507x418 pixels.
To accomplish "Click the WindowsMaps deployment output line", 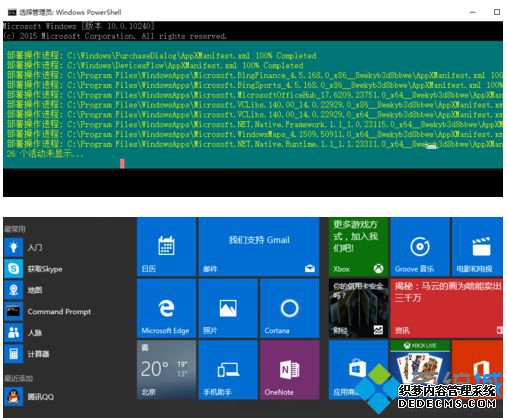I will tap(255, 134).
